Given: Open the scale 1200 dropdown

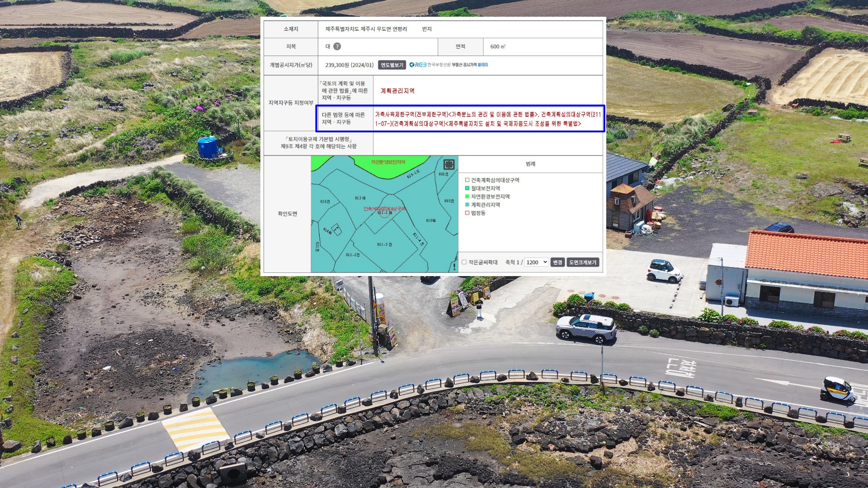Looking at the screenshot, I should (537, 262).
